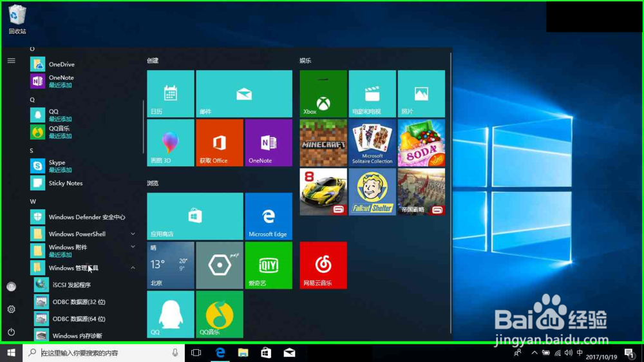Open the gray hexagon PDF tile

click(x=220, y=265)
